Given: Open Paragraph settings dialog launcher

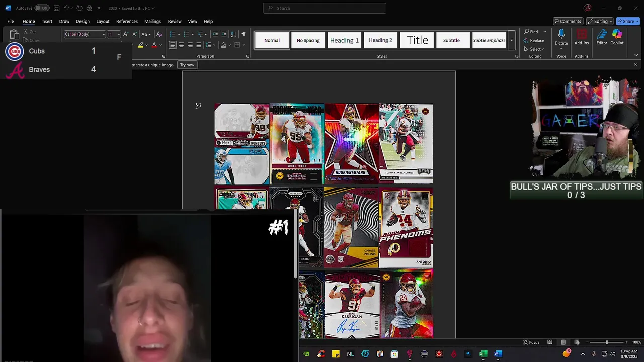Looking at the screenshot, I should click(248, 56).
